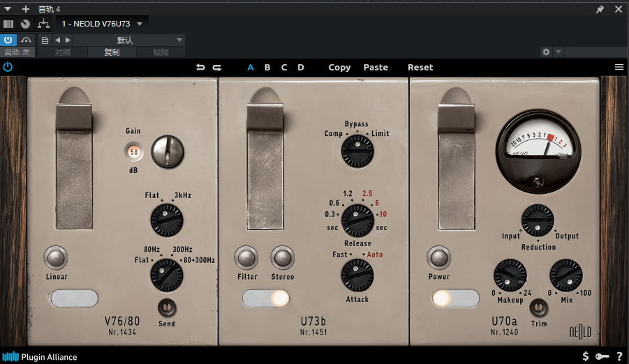
Task: Select preset slot A
Action: pyautogui.click(x=251, y=68)
